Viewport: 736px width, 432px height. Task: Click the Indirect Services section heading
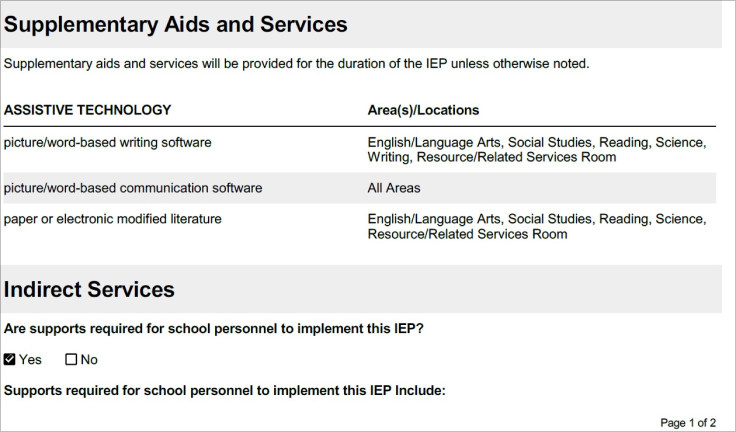click(x=89, y=290)
